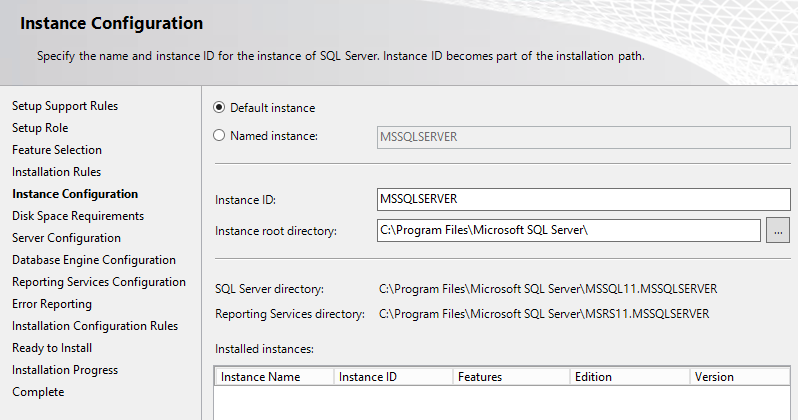Go to the Ready to Install step
Screen dimensions: 798x420
pyautogui.click(x=52, y=348)
